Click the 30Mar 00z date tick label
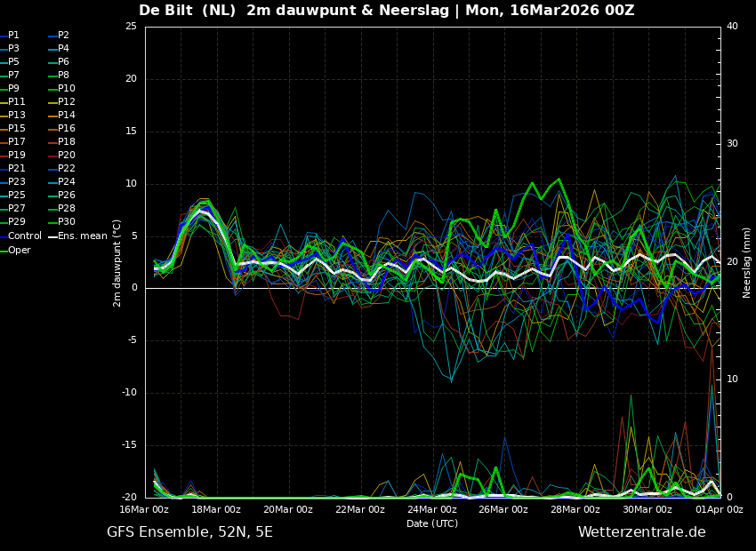Viewport: 756px width, 551px height. (648, 509)
